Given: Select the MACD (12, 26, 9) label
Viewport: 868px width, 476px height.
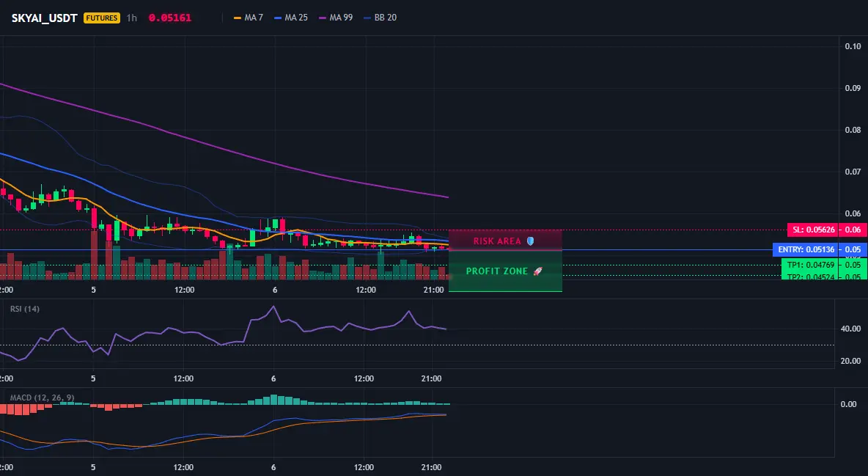Looking at the screenshot, I should 42,398.
